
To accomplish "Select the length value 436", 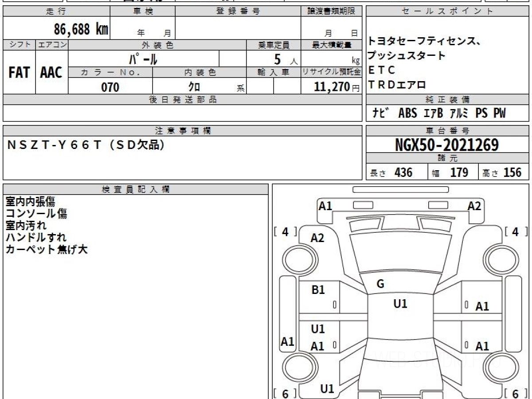I will tap(403, 172).
